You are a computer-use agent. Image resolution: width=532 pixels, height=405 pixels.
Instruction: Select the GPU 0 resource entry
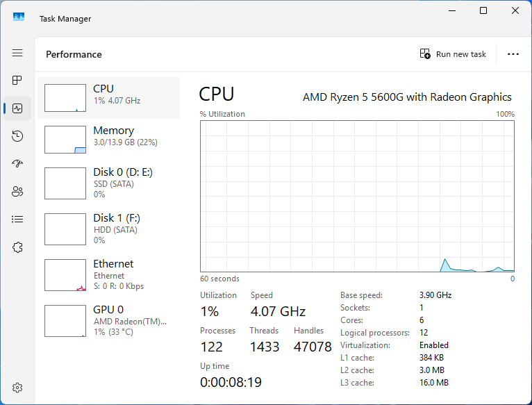pos(108,321)
